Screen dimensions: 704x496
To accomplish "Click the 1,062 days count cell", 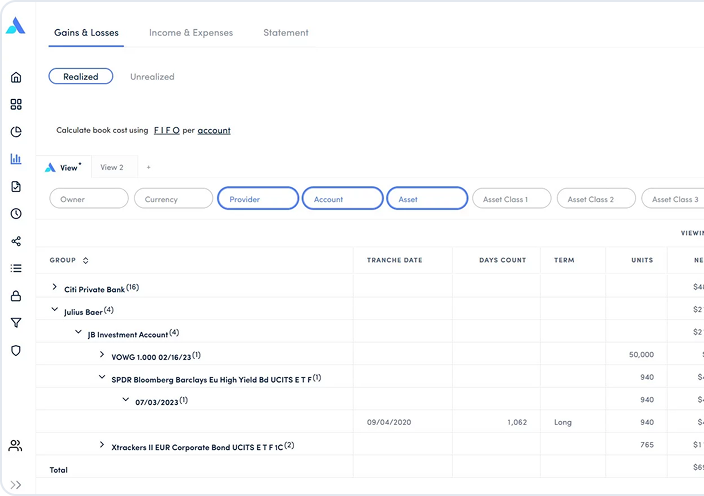I will click(517, 422).
